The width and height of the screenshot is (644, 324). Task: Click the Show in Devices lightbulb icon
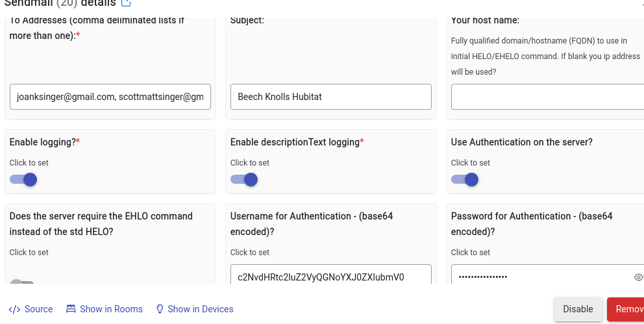[x=160, y=309]
